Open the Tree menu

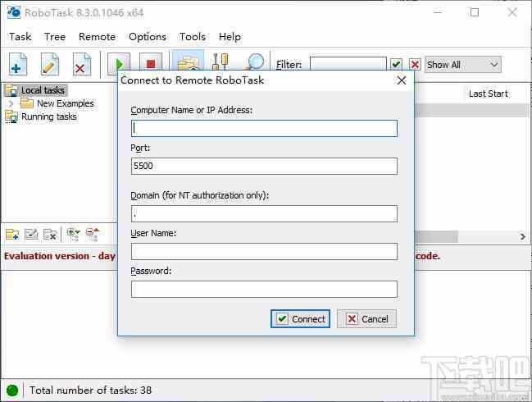[55, 37]
